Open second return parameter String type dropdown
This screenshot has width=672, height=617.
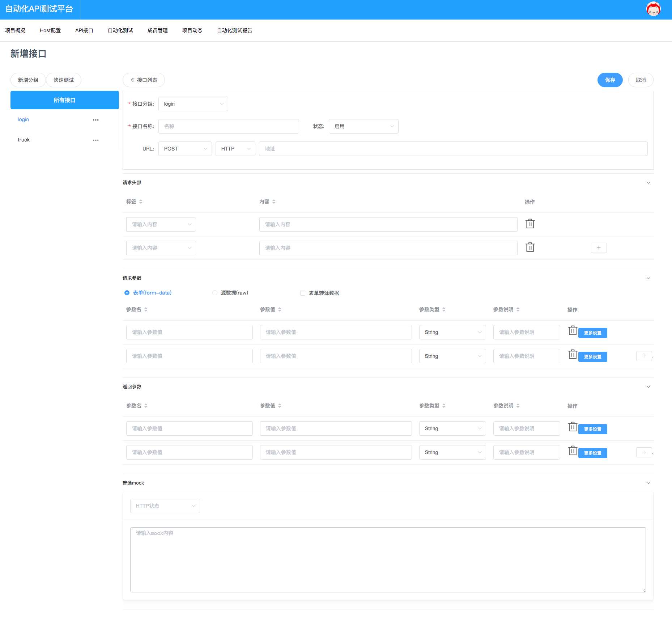pos(452,452)
